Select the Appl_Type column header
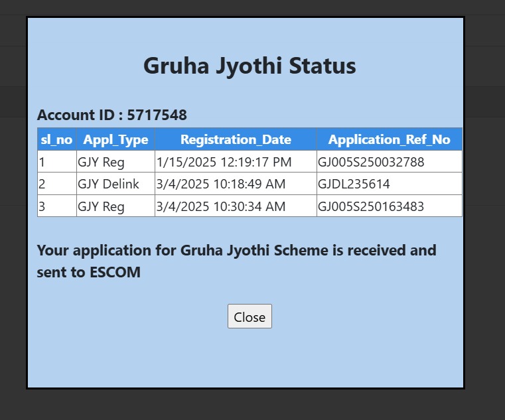Screen dimensions: 505x420 tap(115, 139)
